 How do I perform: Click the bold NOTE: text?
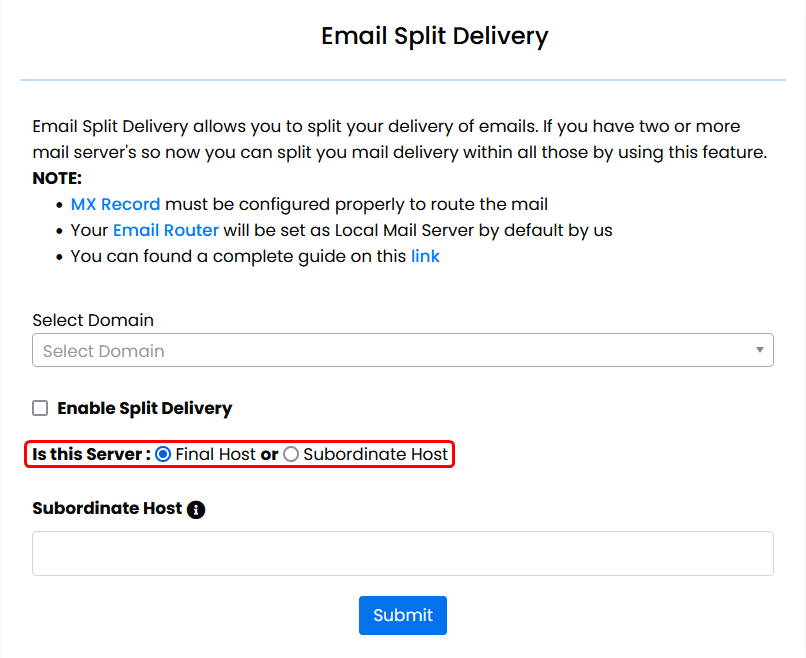click(x=57, y=178)
